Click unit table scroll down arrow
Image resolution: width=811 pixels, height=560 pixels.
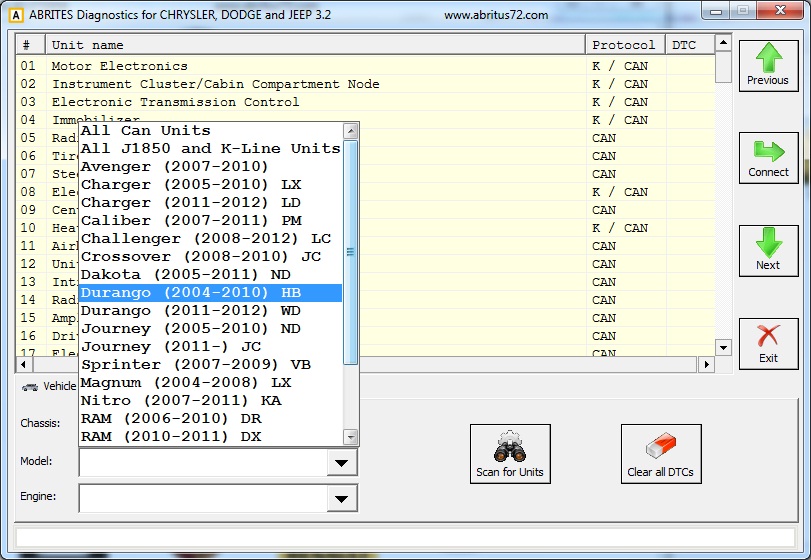pyautogui.click(x=723, y=347)
